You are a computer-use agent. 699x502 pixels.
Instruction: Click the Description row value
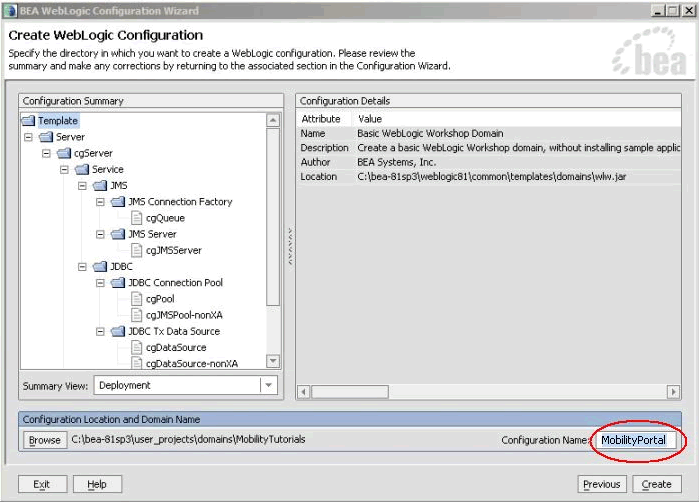(x=518, y=148)
